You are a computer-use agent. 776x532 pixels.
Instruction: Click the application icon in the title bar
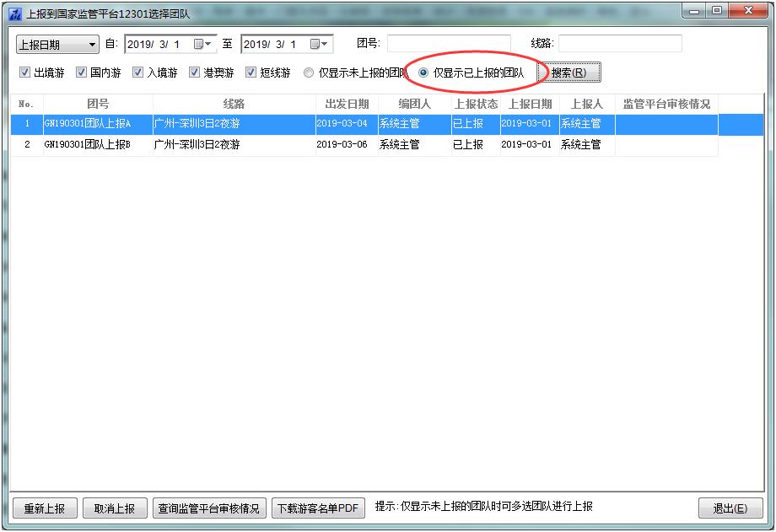(x=15, y=13)
